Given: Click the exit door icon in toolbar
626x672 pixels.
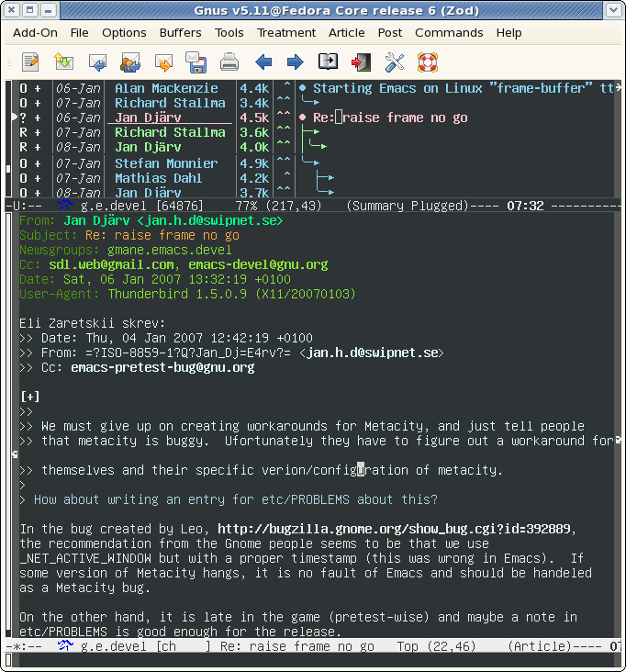Looking at the screenshot, I should pos(362,62).
